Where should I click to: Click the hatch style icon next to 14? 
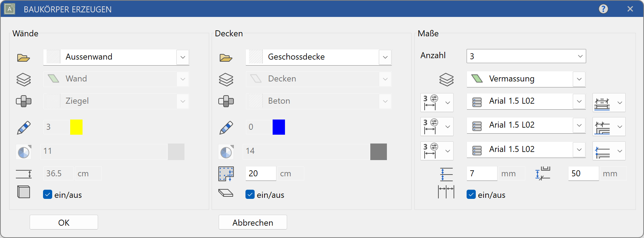226,152
